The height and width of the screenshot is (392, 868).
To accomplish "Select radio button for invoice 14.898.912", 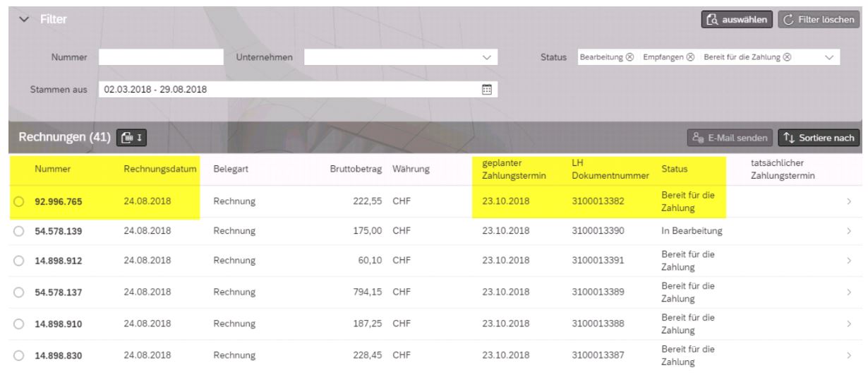I will point(19,261).
